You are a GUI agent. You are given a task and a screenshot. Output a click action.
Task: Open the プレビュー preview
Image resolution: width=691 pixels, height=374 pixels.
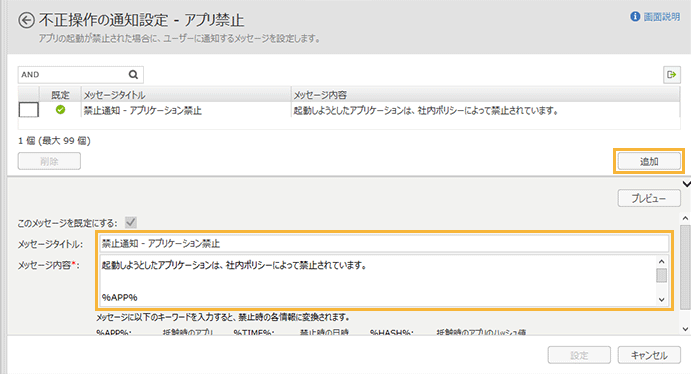point(649,198)
